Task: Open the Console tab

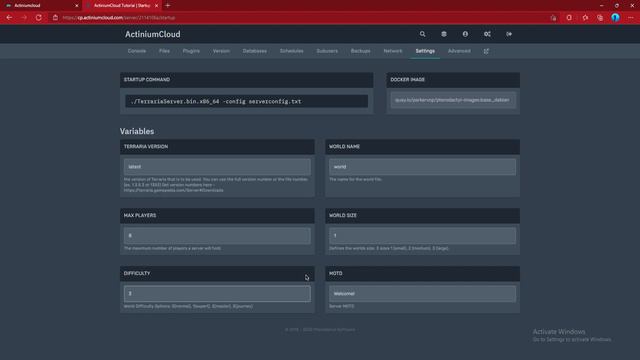Action: (137, 51)
